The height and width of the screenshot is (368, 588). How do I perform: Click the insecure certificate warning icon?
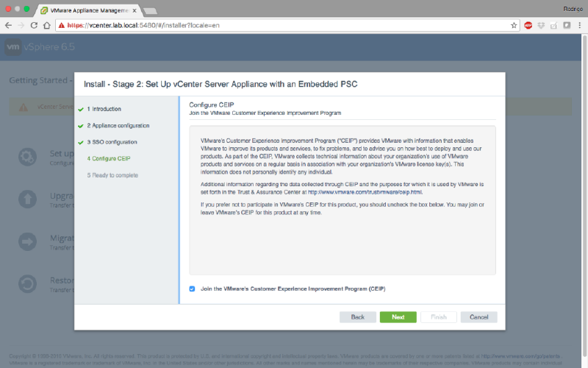[61, 25]
